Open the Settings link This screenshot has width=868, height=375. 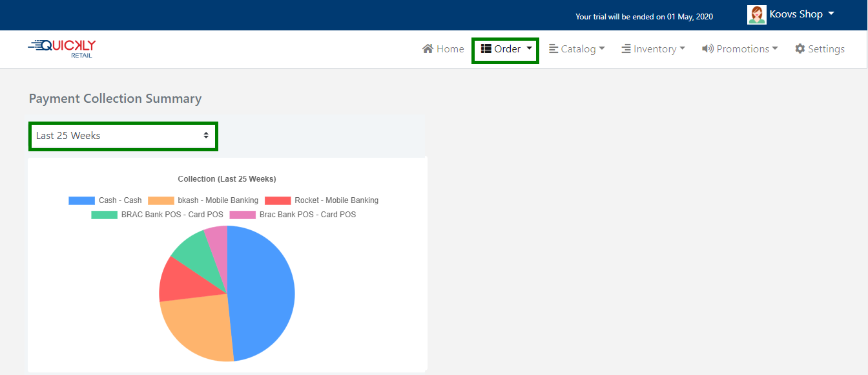826,49
